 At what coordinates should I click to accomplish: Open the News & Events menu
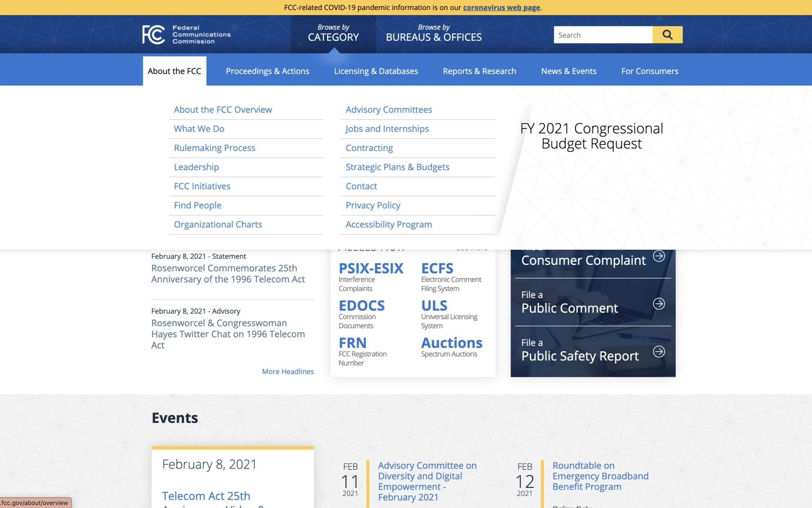(568, 71)
